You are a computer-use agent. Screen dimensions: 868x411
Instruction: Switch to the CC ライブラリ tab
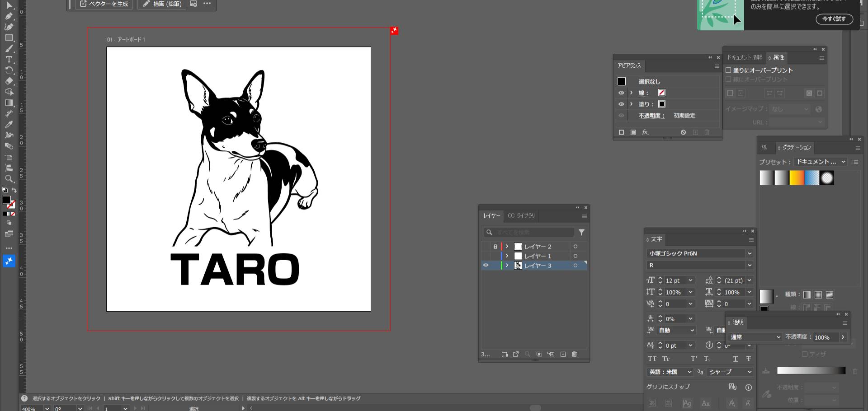point(521,216)
